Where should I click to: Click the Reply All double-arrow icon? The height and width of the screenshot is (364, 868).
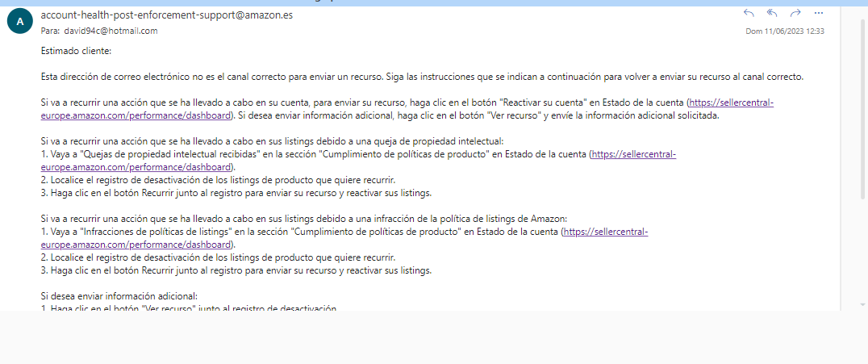pyautogui.click(x=772, y=13)
